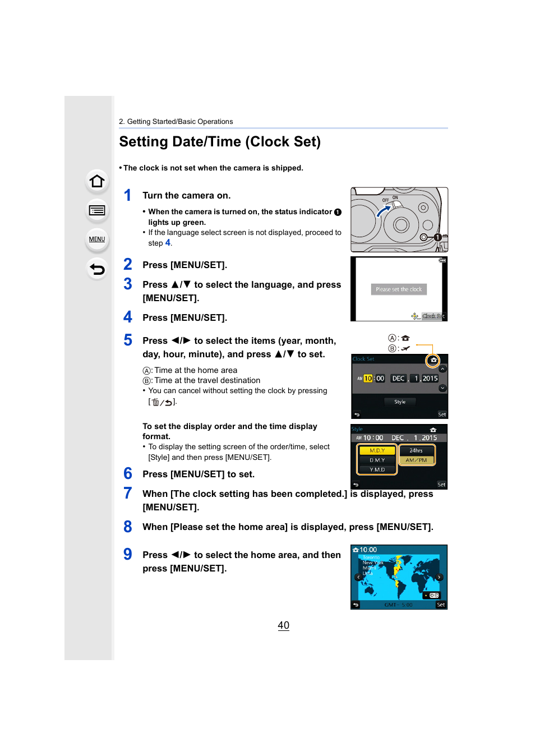Click 'Turn the camera on.' step text
Image resolution: width=535 pixels, height=756 pixels.
click(x=186, y=196)
